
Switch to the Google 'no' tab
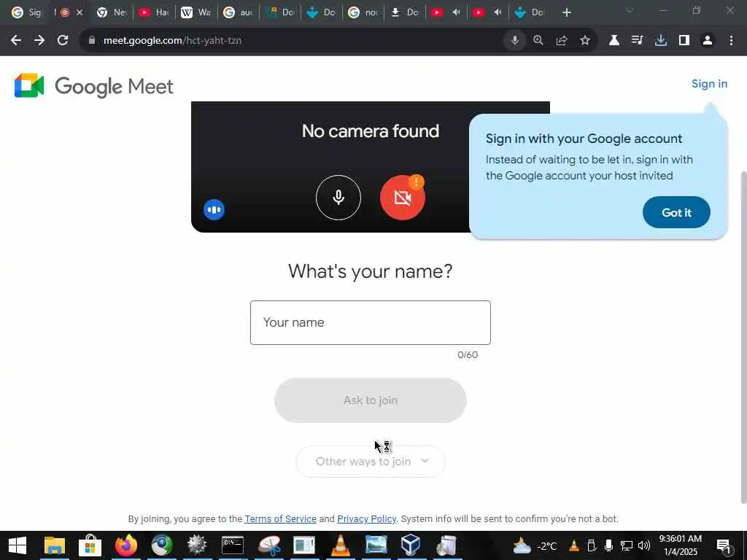tap(363, 12)
